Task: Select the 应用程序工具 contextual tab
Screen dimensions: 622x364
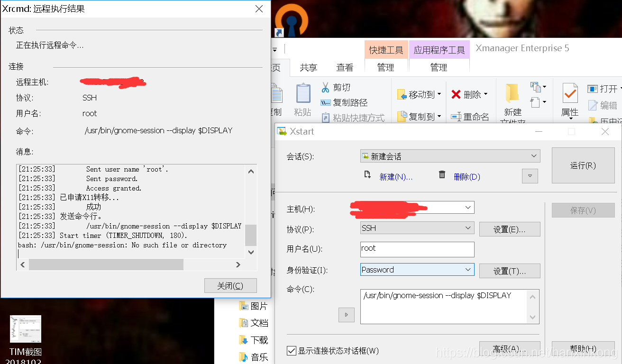Action: click(x=439, y=50)
